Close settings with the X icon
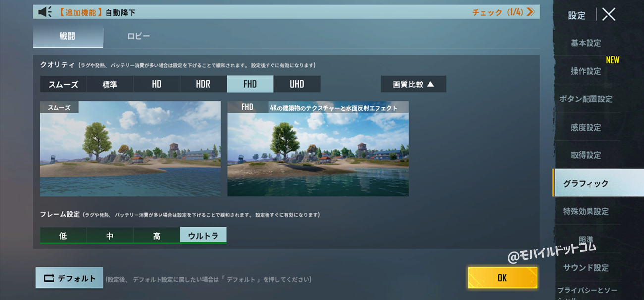 [x=609, y=14]
